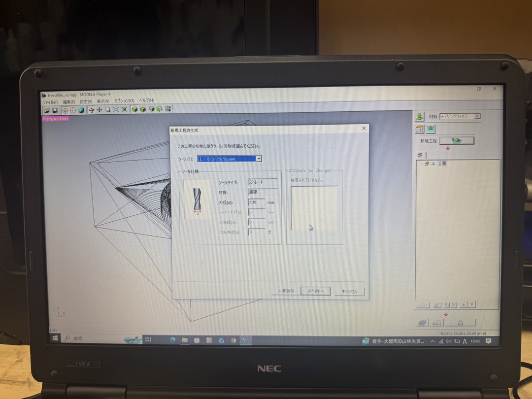This screenshot has width=532, height=399.
Task: Click the ツールタイプ field showing ストレート
Action: (x=263, y=182)
